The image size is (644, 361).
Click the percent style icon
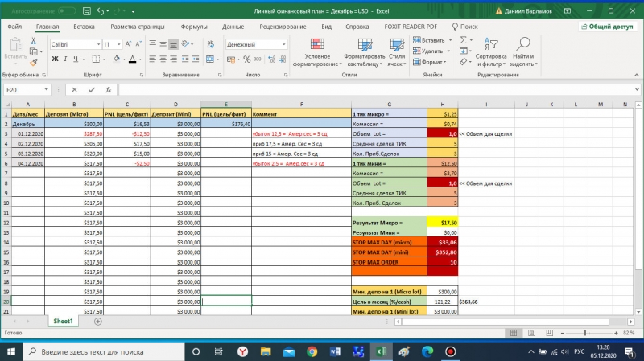pos(248,59)
